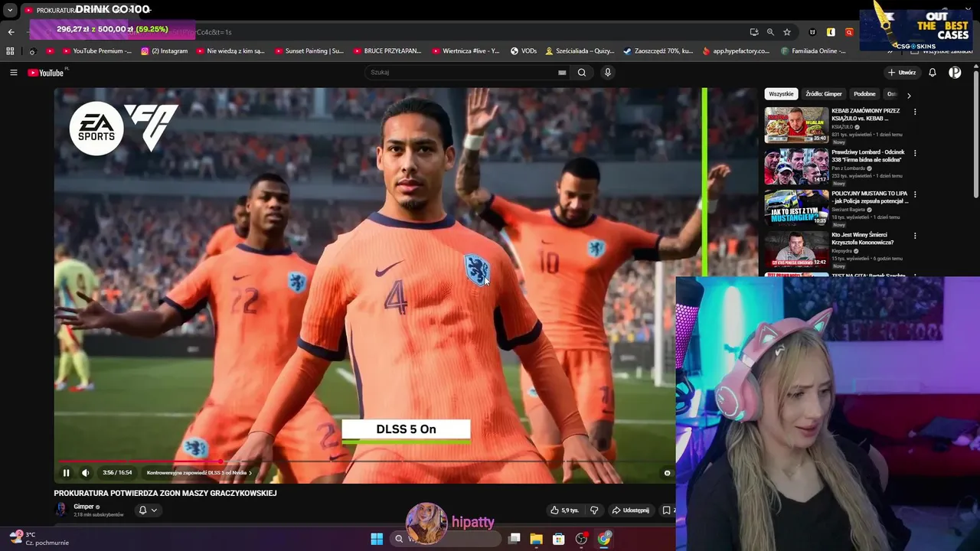980x551 pixels.
Task: Click the install app icon in address bar
Action: click(x=754, y=32)
